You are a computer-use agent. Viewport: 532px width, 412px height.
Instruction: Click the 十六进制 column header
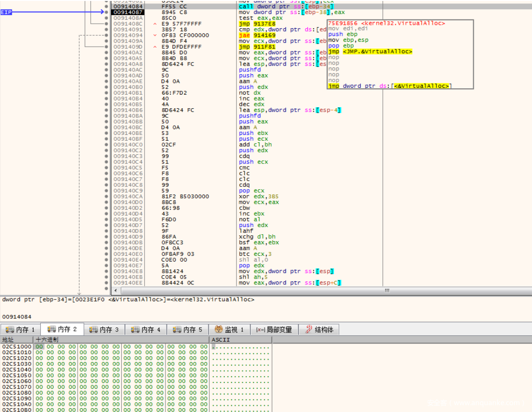(x=47, y=340)
